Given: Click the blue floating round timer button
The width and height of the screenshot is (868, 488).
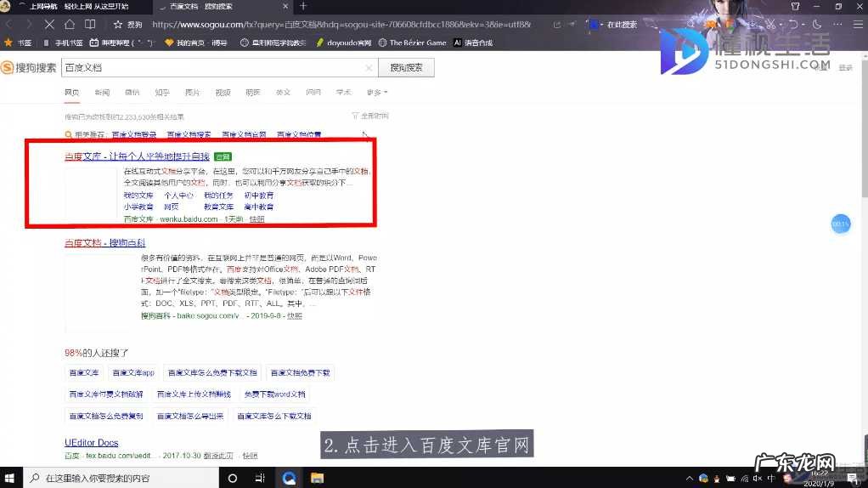Looking at the screenshot, I should 840,224.
